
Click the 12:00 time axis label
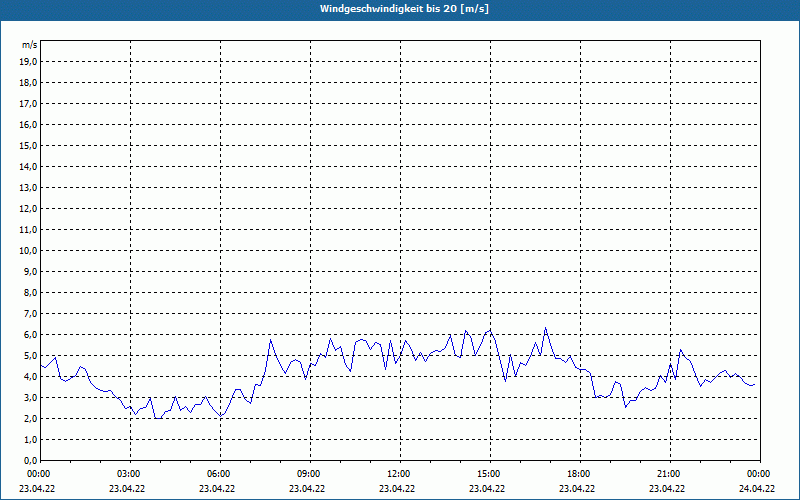click(x=399, y=474)
